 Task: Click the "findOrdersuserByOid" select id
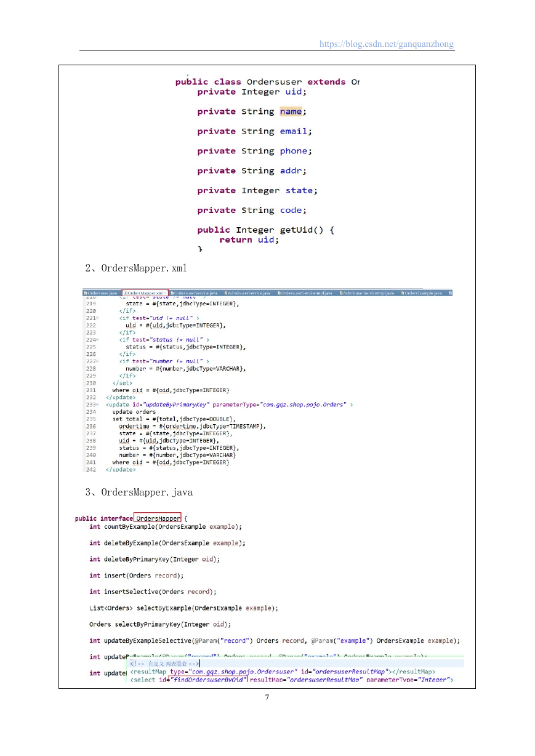click(x=207, y=680)
